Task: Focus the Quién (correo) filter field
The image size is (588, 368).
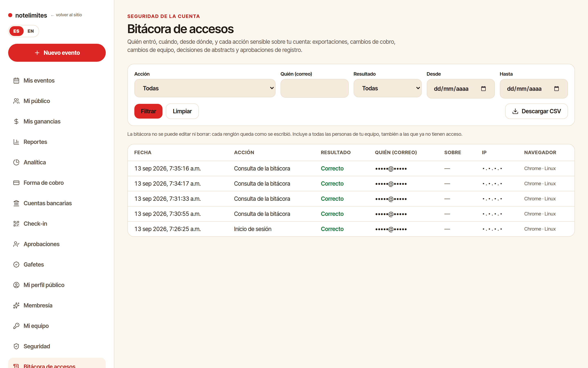Action: click(x=314, y=88)
